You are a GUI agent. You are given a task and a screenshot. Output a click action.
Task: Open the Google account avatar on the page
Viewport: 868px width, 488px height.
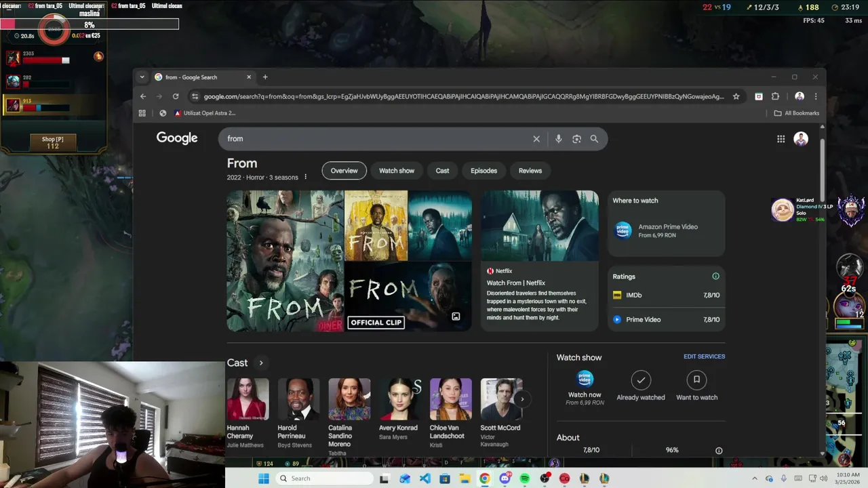pos(801,139)
